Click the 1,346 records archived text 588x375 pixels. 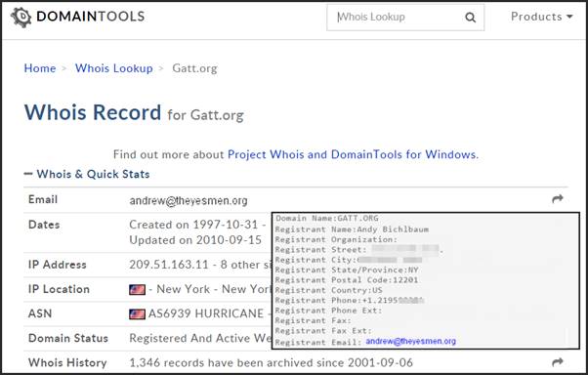pyautogui.click(x=271, y=362)
